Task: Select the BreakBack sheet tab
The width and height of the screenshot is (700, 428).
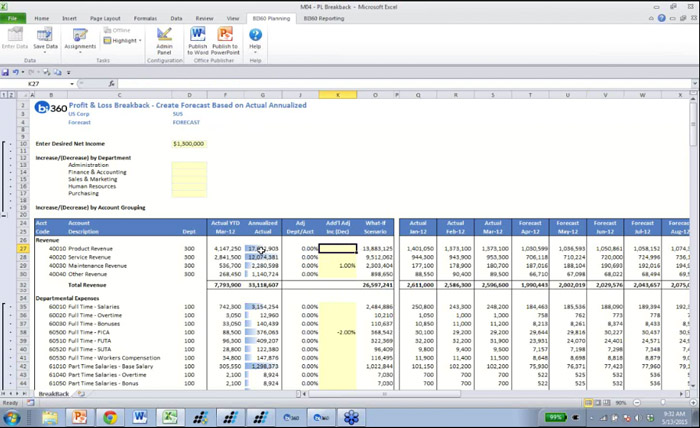Action: 54,394
